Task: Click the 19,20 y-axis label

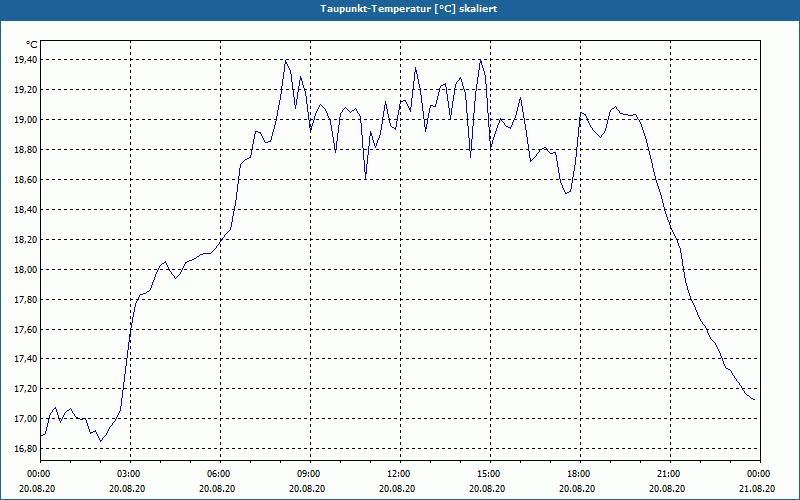Action: coord(26,90)
